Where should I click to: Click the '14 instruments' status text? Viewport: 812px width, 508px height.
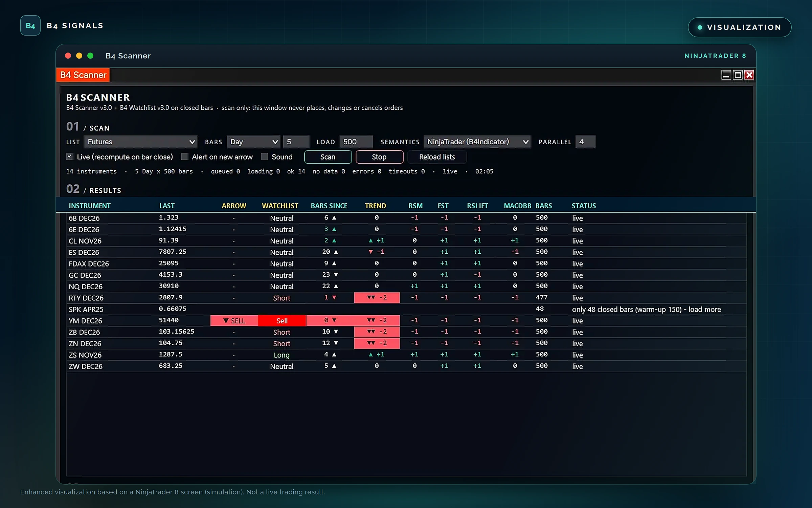[x=91, y=171]
